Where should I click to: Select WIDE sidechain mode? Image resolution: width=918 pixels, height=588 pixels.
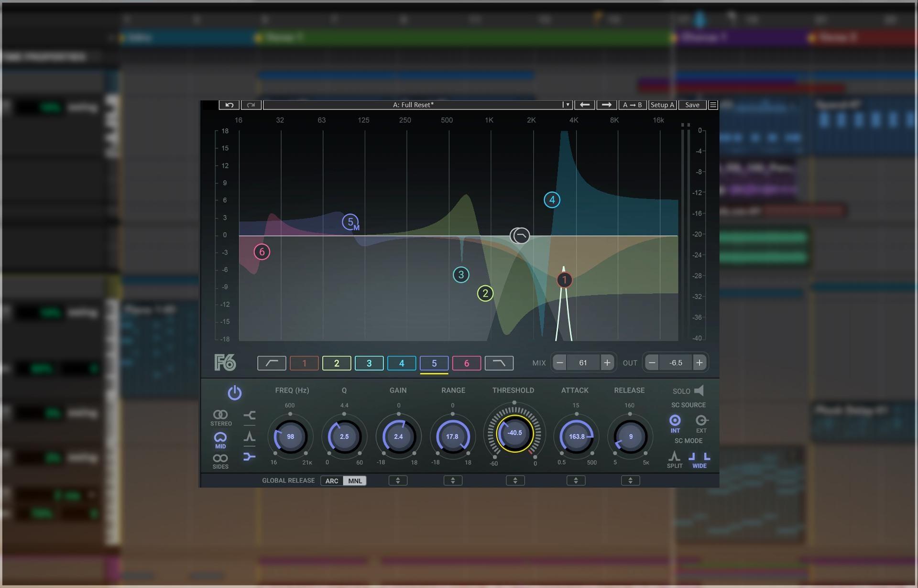click(699, 459)
